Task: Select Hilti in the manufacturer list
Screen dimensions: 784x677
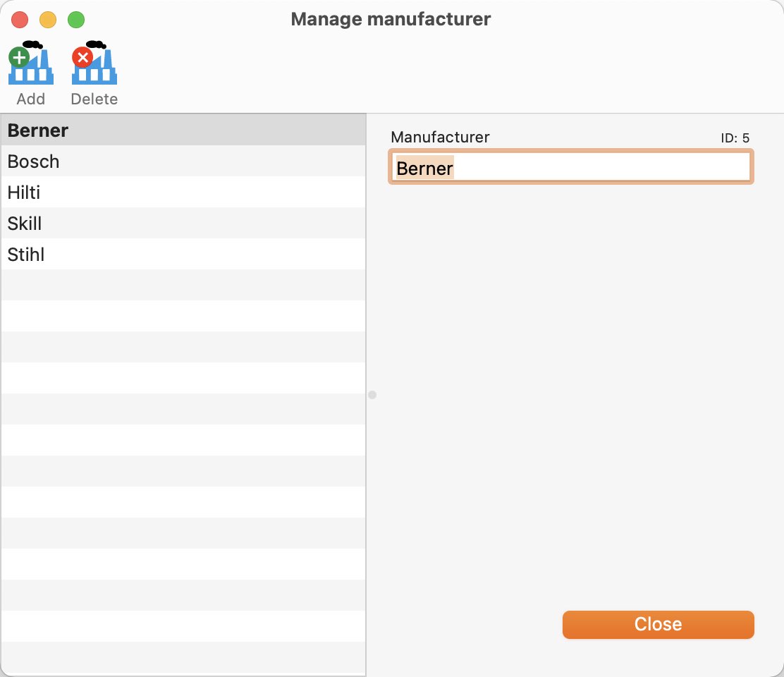Action: click(x=183, y=192)
